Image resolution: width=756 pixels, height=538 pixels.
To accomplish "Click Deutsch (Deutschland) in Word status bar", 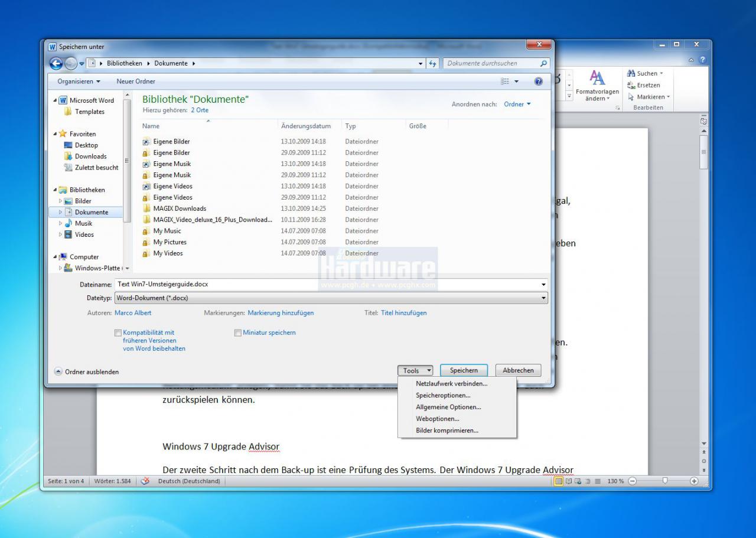I will 189,481.
